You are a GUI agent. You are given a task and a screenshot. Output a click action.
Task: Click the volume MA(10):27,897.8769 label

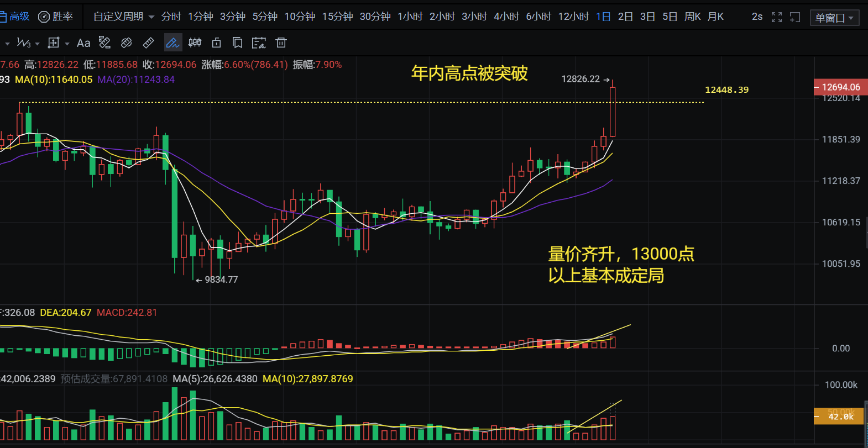308,379
